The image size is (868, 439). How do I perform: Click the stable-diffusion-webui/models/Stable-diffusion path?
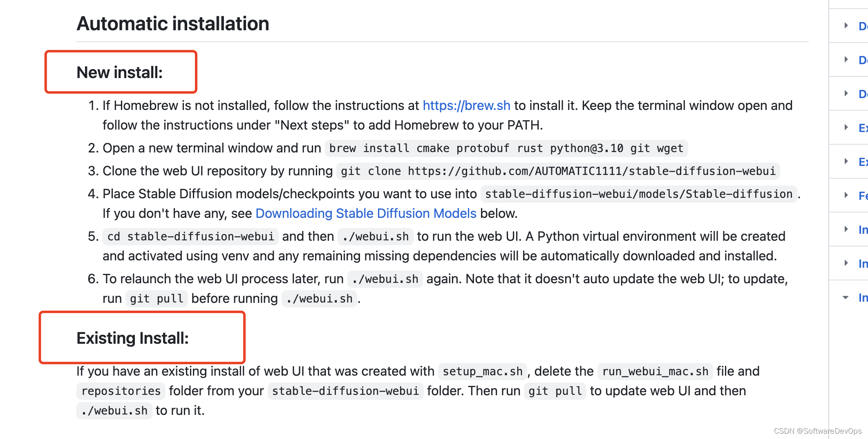(639, 194)
